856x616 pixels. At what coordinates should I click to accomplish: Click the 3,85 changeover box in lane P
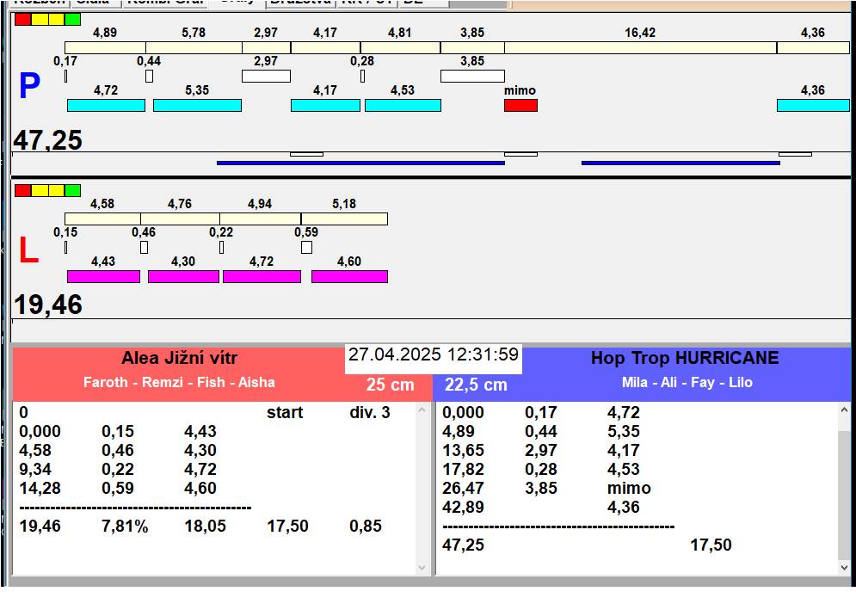coord(471,76)
